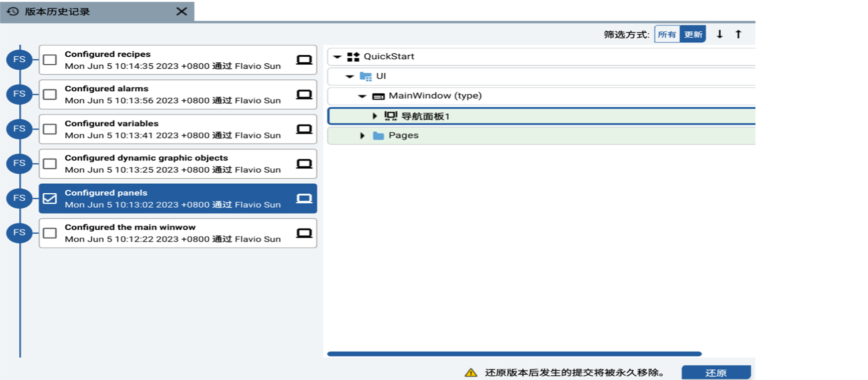Click the horizontal scrollbar below the tree
This screenshot has height=380, width=868.
point(514,354)
